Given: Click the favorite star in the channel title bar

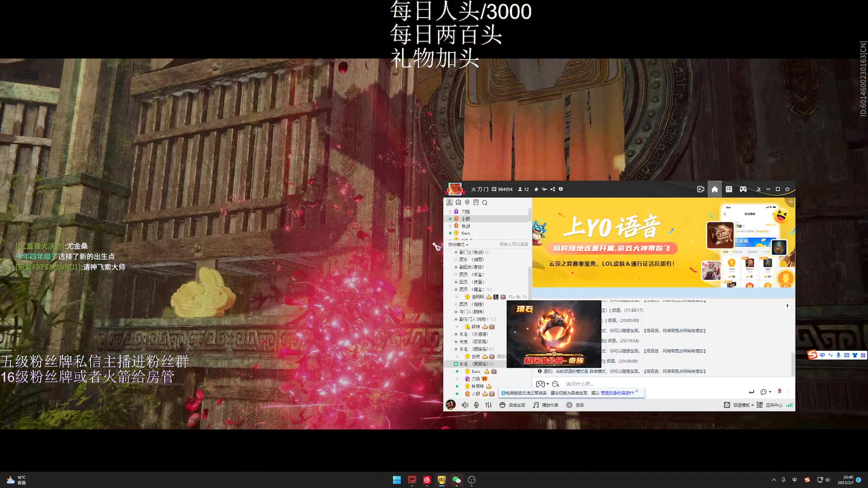Looking at the screenshot, I should click(x=536, y=189).
